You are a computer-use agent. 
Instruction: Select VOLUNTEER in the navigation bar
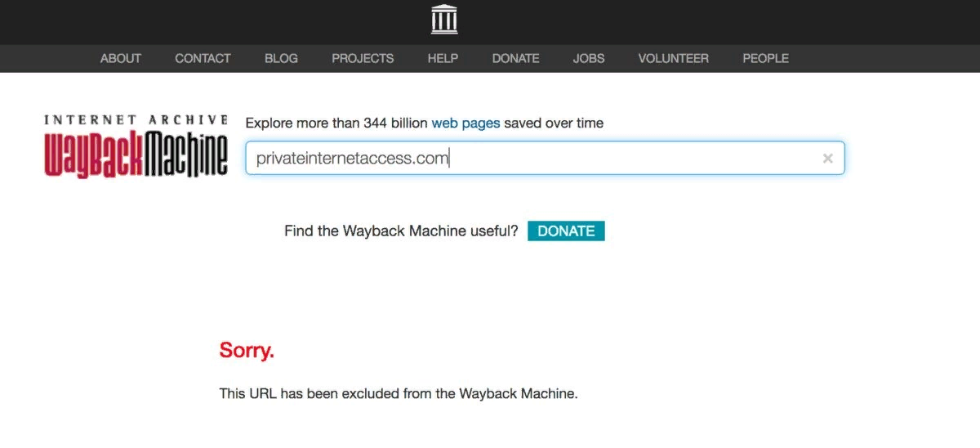click(x=674, y=58)
